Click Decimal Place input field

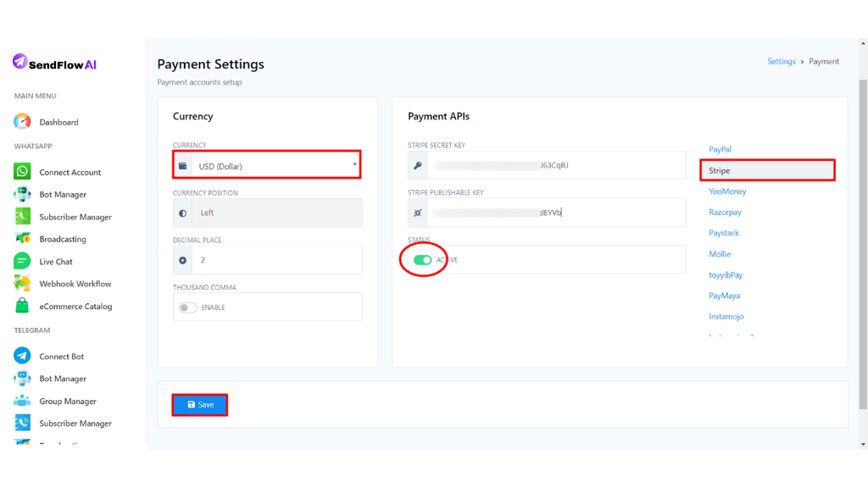point(277,260)
